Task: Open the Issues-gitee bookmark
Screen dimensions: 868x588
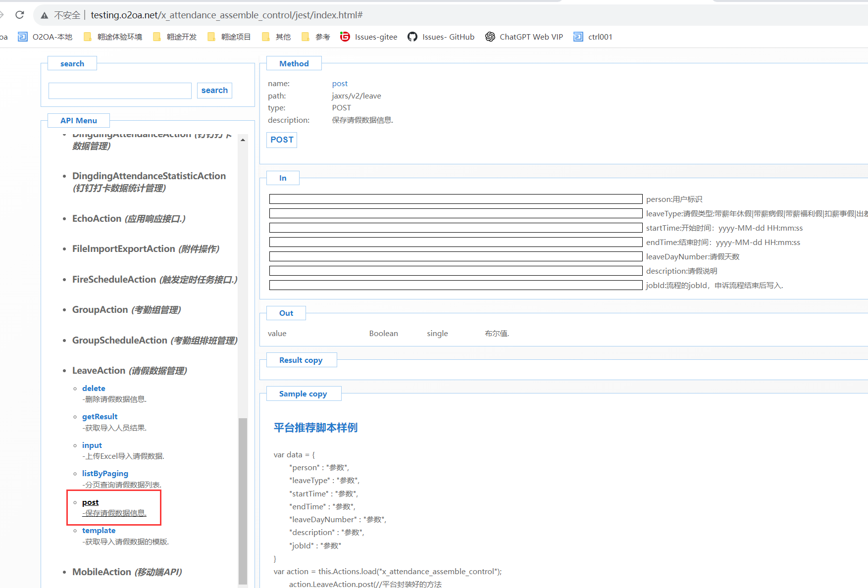Action: [x=369, y=37]
